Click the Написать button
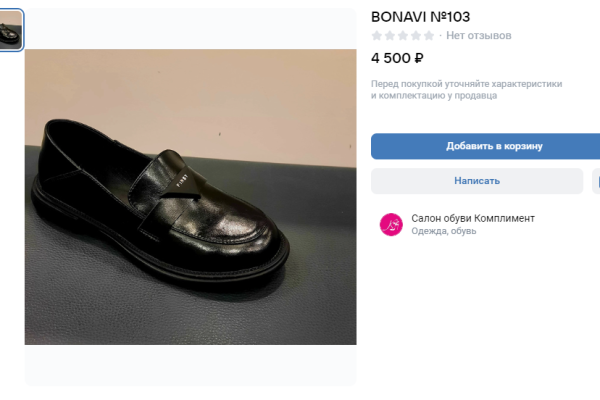 tap(477, 181)
